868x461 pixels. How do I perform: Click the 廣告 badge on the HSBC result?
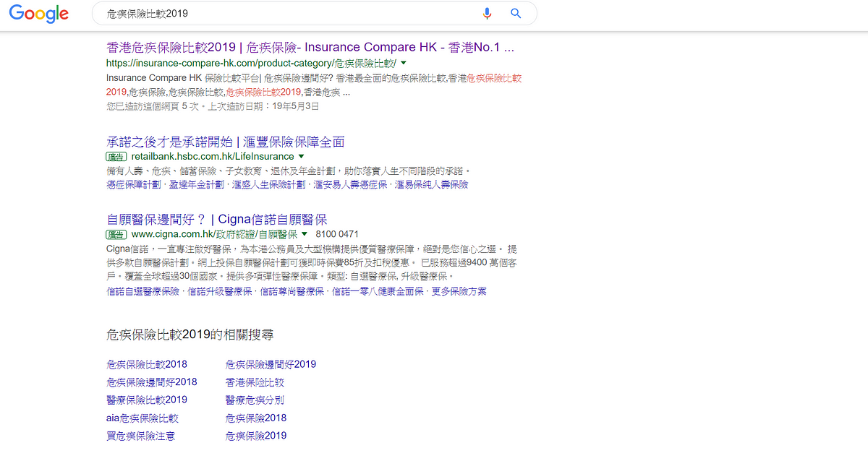coord(116,157)
